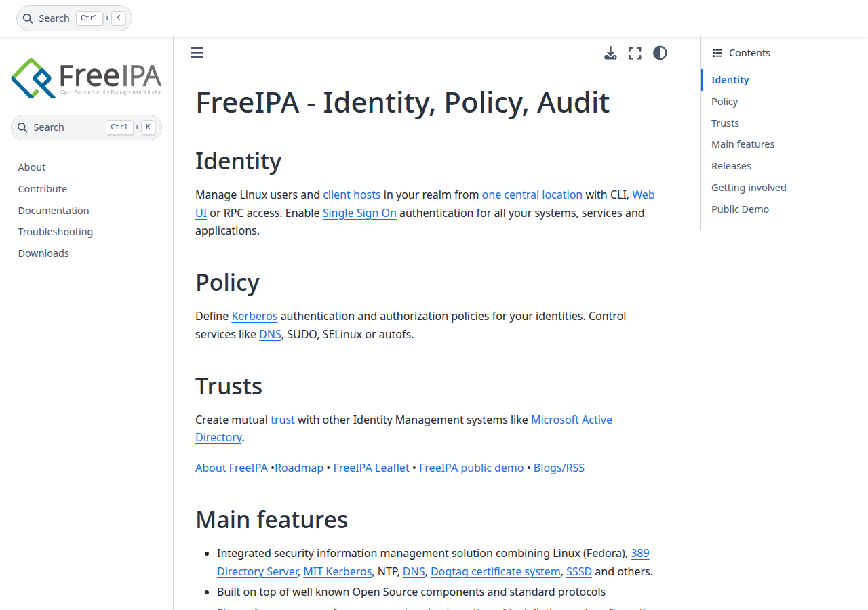The image size is (868, 610).
Task: Open the 'FreeIPA Leaflet' link
Action: [372, 468]
